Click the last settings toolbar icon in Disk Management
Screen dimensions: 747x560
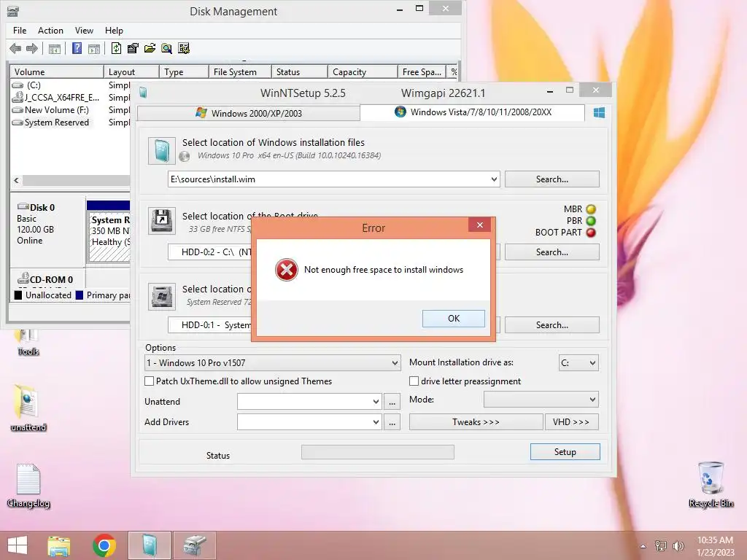click(183, 48)
